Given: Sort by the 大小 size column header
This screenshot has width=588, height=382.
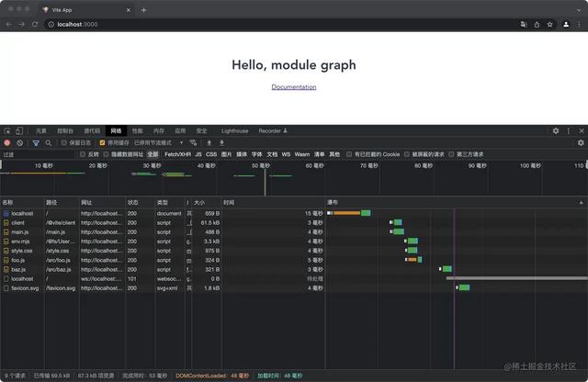Looking at the screenshot, I should click(207, 202).
